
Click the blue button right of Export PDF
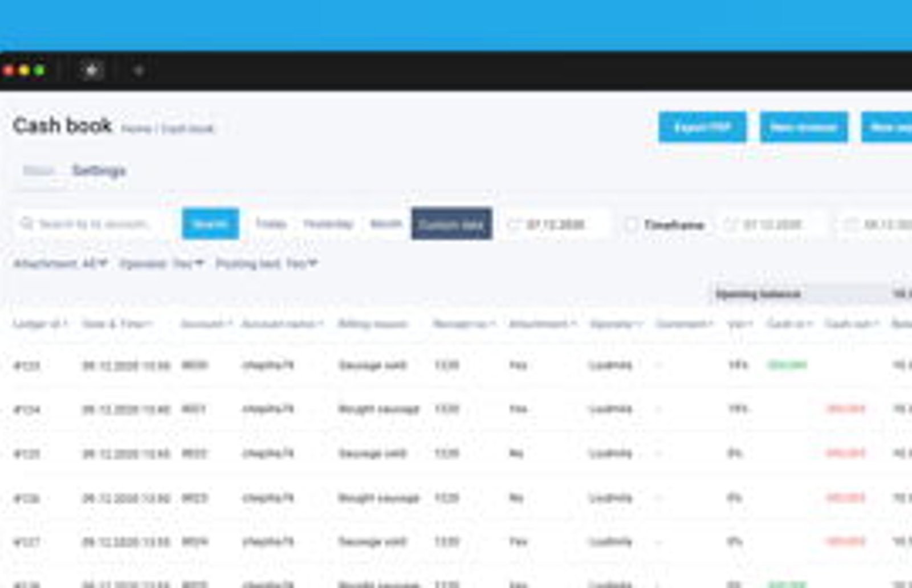click(804, 126)
